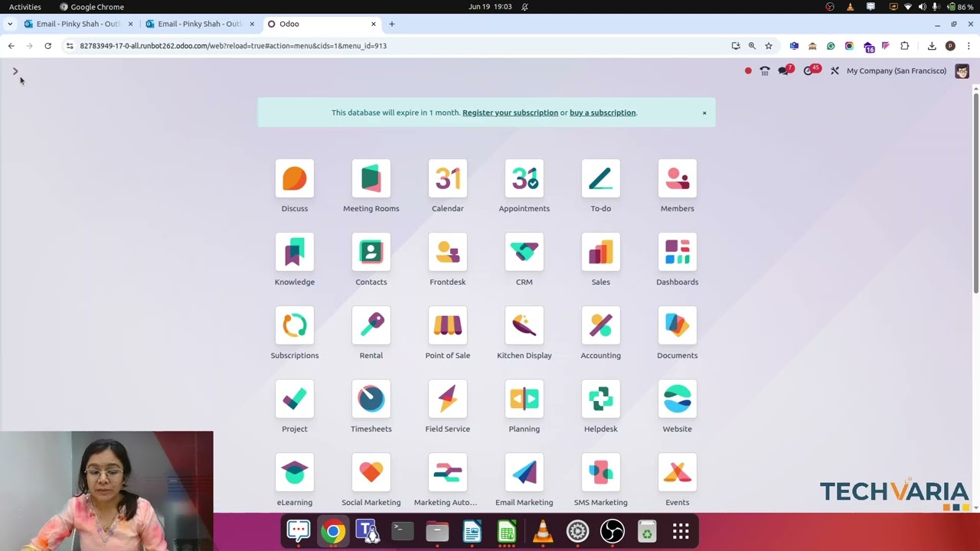Expand the Odoo menu chevron at top left
Image resolution: width=980 pixels, height=551 pixels.
15,71
